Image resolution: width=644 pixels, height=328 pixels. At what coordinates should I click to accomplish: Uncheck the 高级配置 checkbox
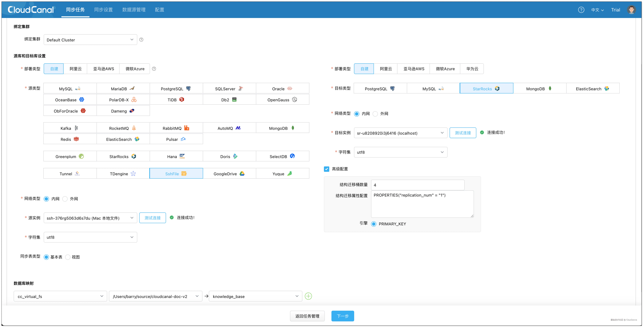(x=327, y=169)
